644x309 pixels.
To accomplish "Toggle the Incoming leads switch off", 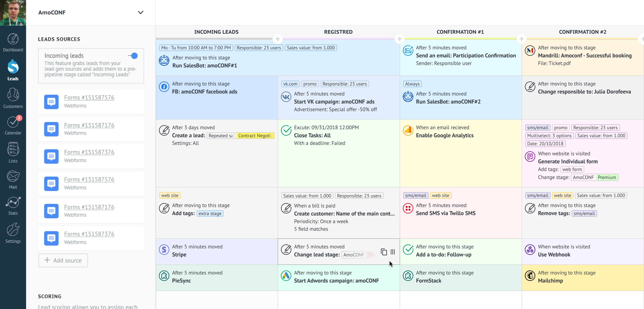I will 133,56.
